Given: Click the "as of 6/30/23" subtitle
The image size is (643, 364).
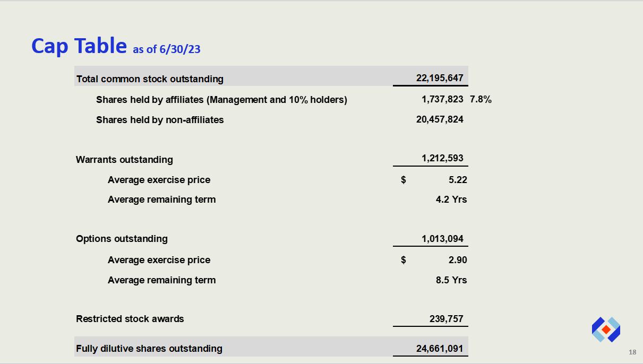Looking at the screenshot, I should [166, 49].
